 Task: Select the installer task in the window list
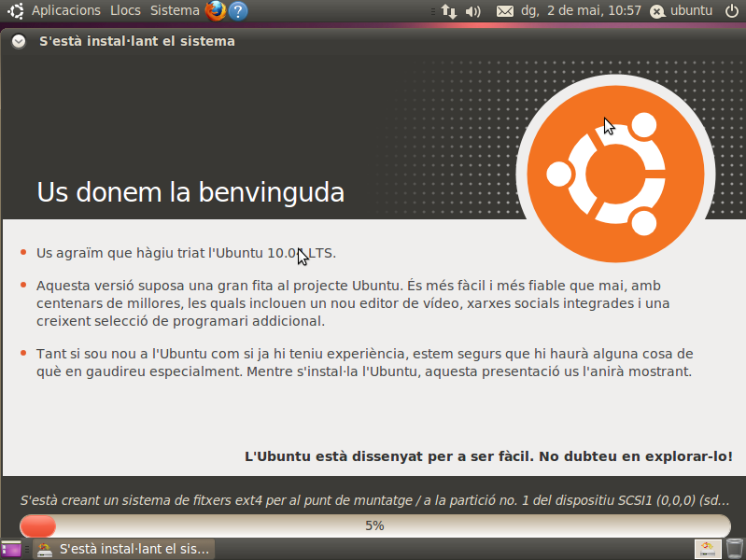coord(125,549)
